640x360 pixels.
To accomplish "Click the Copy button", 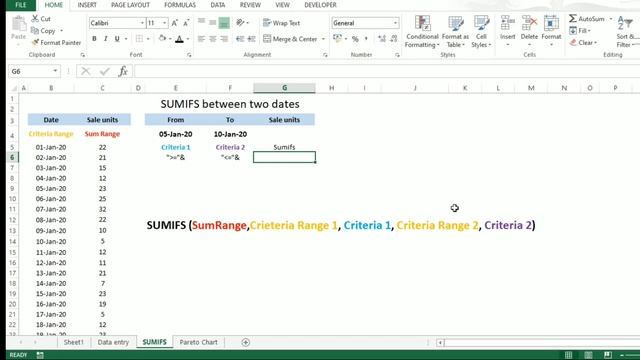I will tap(43, 31).
